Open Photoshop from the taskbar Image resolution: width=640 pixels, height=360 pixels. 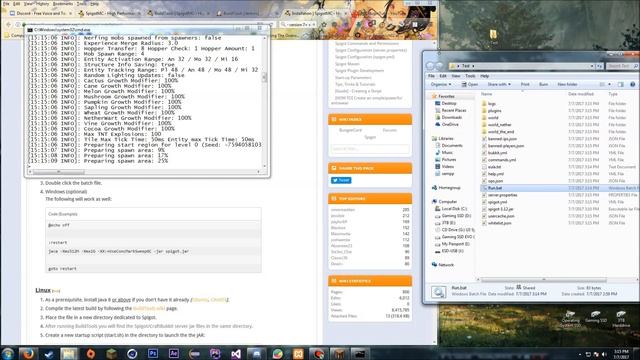153,353
